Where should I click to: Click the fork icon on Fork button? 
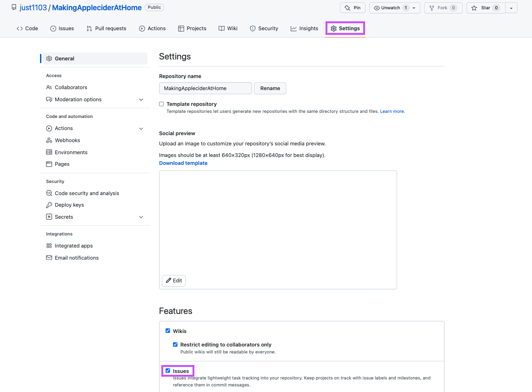pyautogui.click(x=432, y=8)
